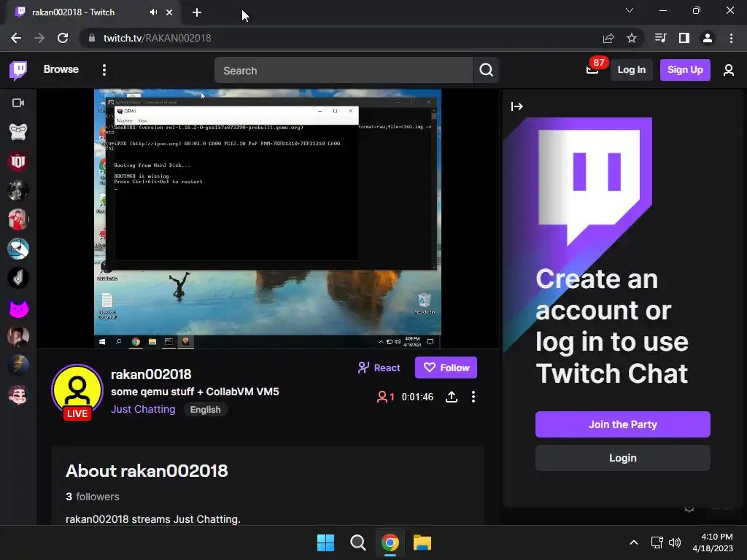Click the address bar URL
Image resolution: width=747 pixels, height=560 pixels.
tap(158, 38)
